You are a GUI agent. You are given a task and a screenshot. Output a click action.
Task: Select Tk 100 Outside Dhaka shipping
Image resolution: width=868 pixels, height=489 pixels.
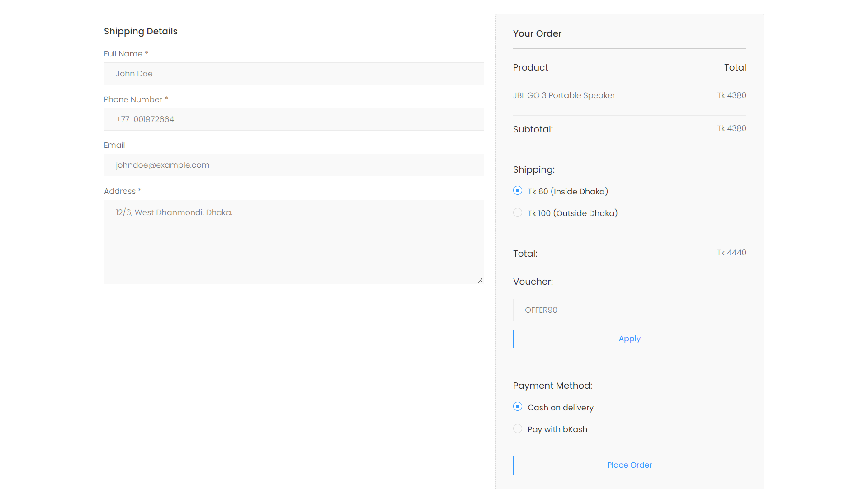coord(518,212)
